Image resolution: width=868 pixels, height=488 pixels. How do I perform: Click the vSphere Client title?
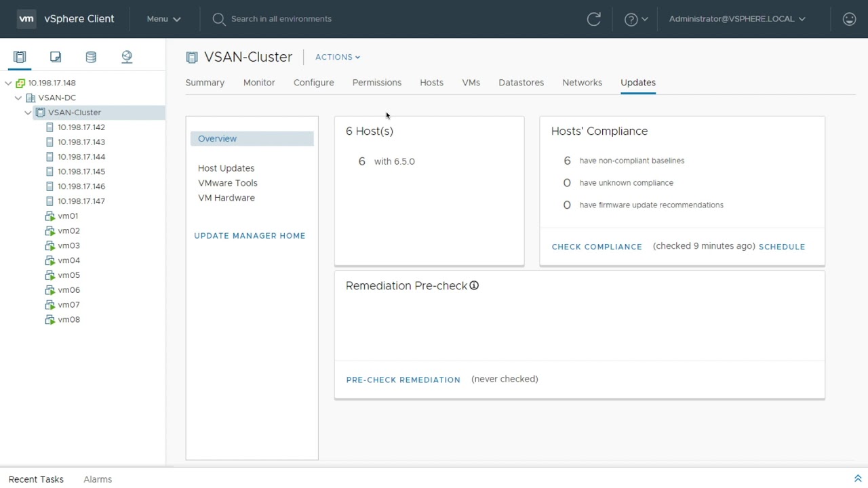click(x=79, y=19)
